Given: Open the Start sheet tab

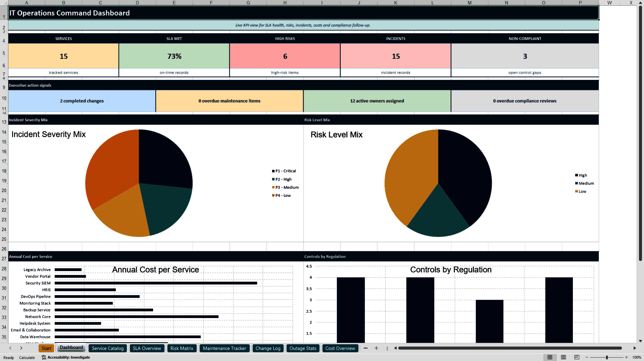Looking at the screenshot, I should pos(46,348).
